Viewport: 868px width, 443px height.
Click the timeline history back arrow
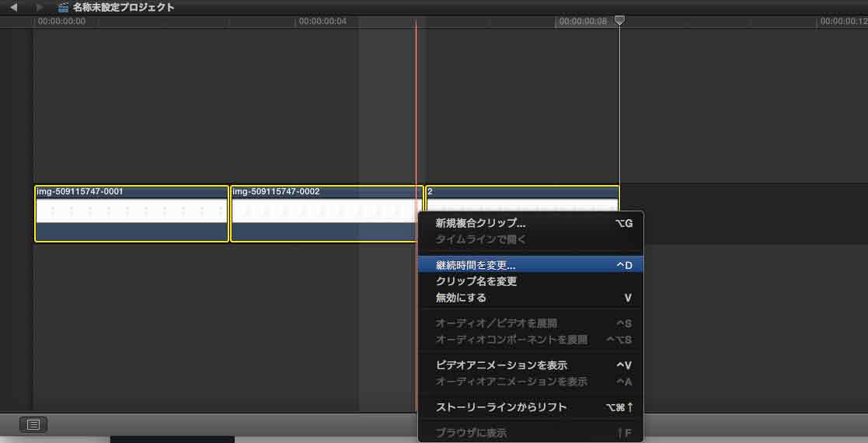[13, 7]
